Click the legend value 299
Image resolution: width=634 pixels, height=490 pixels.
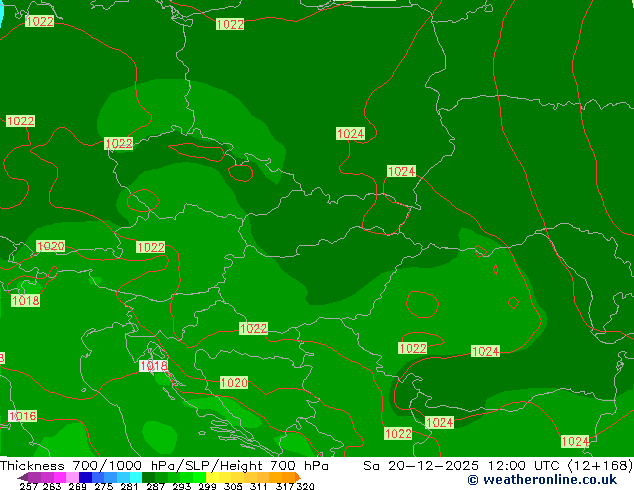click(x=208, y=486)
